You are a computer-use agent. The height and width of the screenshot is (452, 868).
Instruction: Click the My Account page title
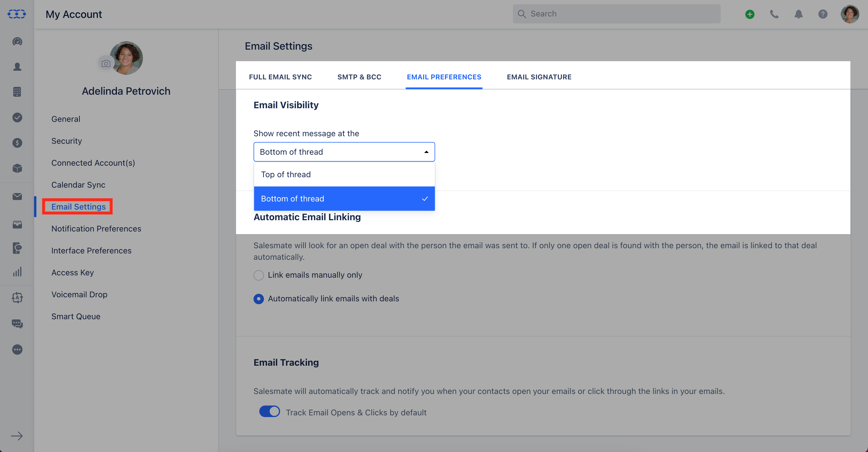pyautogui.click(x=73, y=14)
